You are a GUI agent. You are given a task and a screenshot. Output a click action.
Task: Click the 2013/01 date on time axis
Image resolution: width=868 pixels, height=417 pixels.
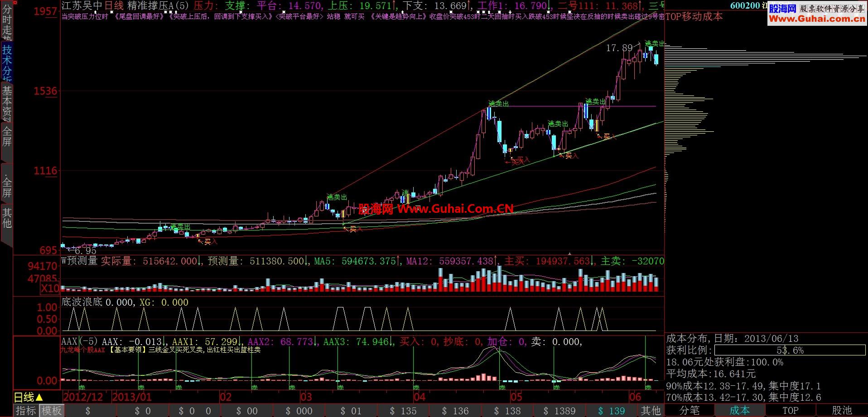coord(132,398)
